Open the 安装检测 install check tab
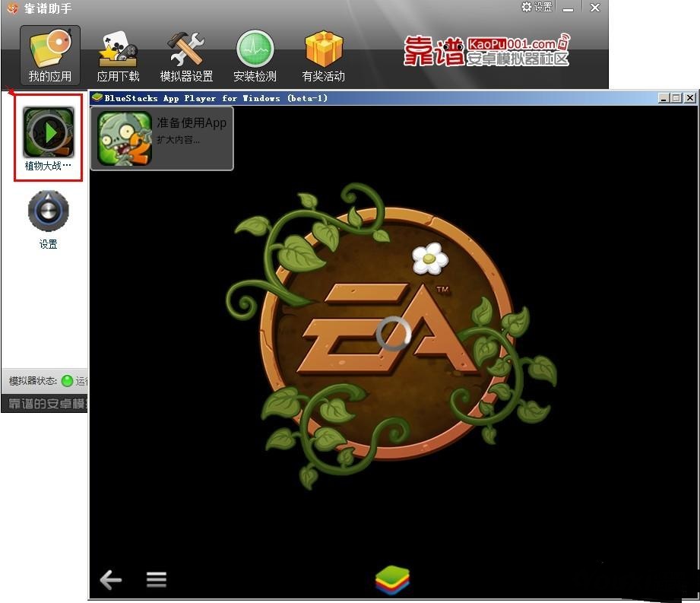700x603 pixels. (255, 56)
